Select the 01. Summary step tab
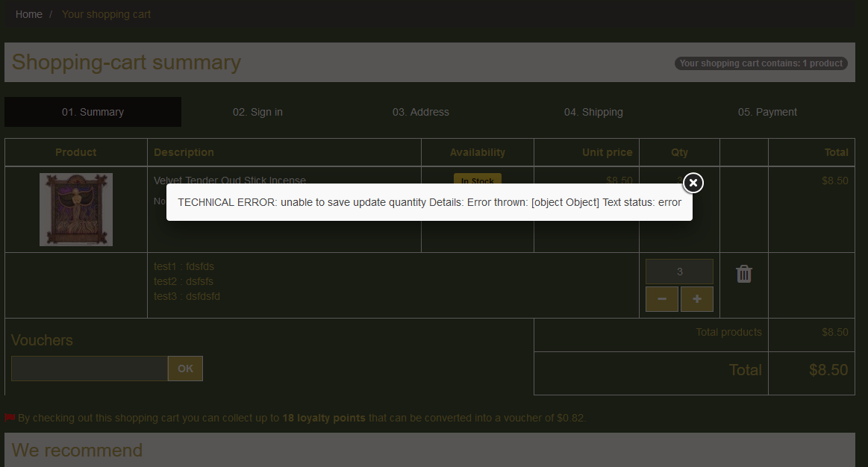 coord(93,112)
